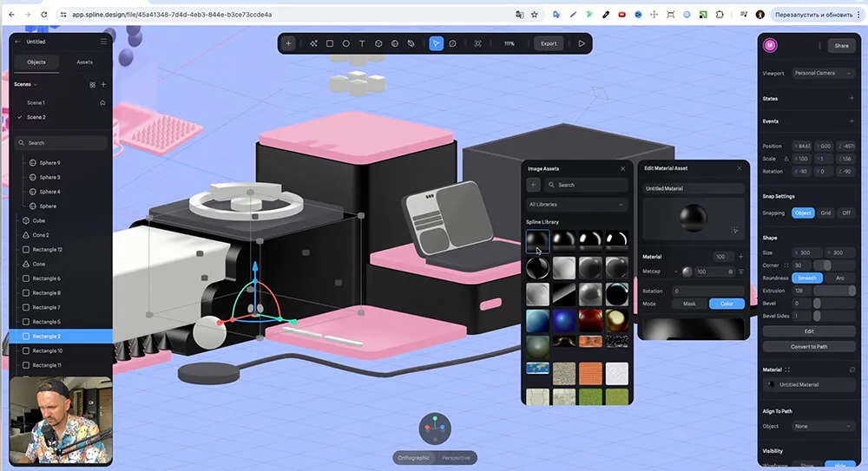Adjust the Extrusion slider
The width and height of the screenshot is (868, 471).
pos(833,291)
